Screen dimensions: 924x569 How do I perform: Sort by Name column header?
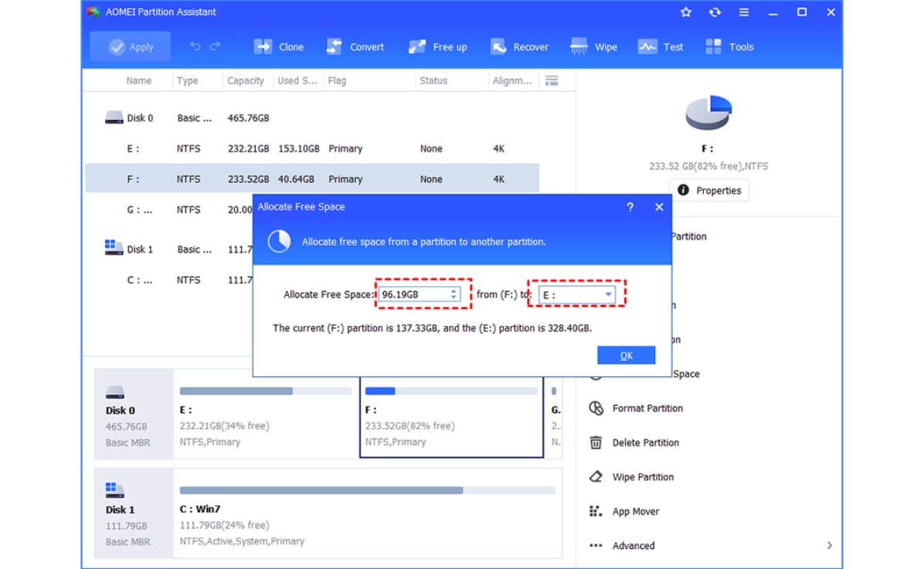(139, 80)
